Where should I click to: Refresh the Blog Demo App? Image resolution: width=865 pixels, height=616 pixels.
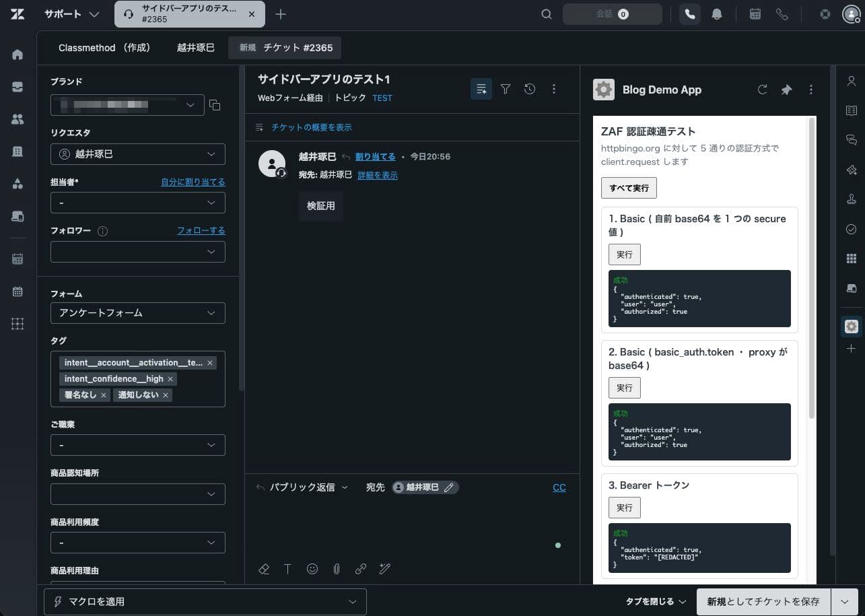coord(762,90)
